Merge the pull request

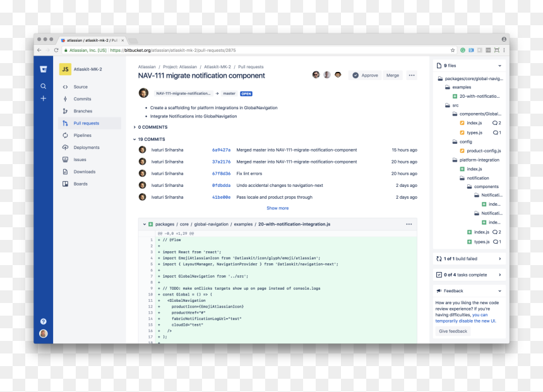(393, 76)
